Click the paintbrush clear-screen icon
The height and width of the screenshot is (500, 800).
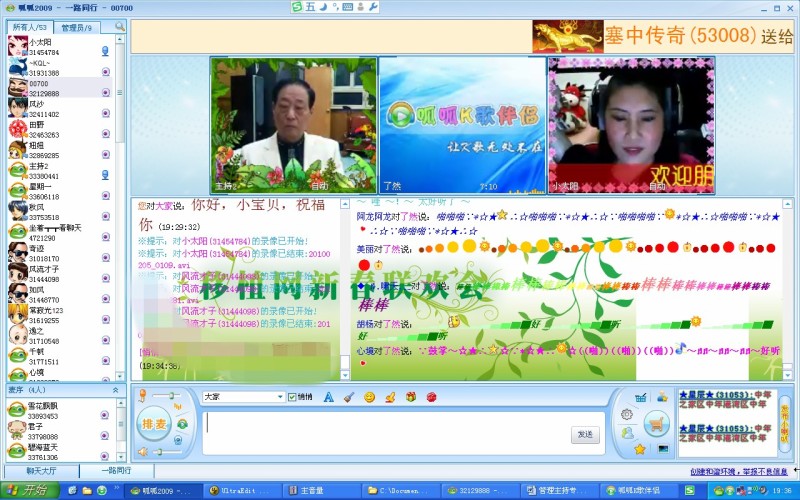[x=349, y=397]
